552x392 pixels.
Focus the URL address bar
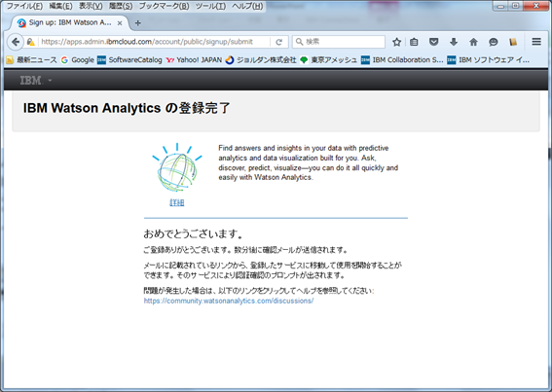click(155, 42)
